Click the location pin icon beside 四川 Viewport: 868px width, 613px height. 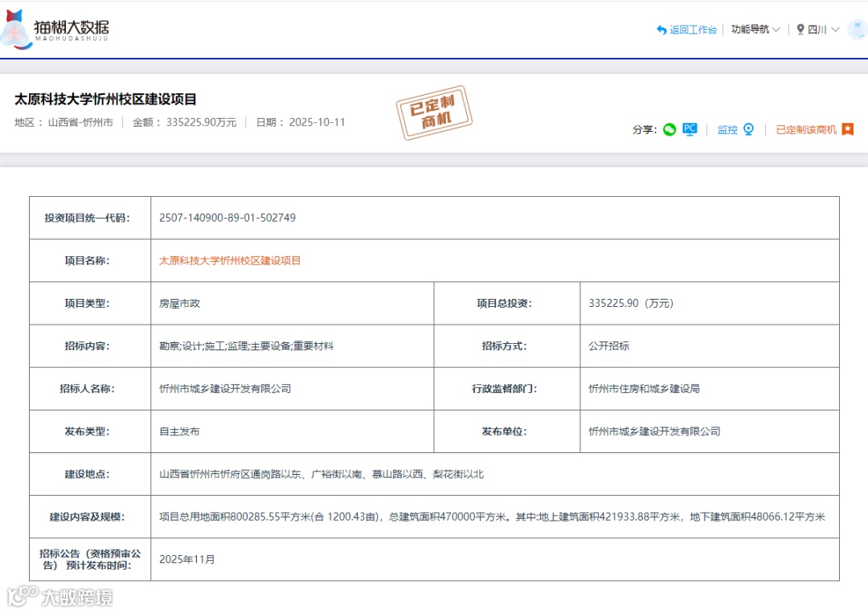(x=800, y=29)
